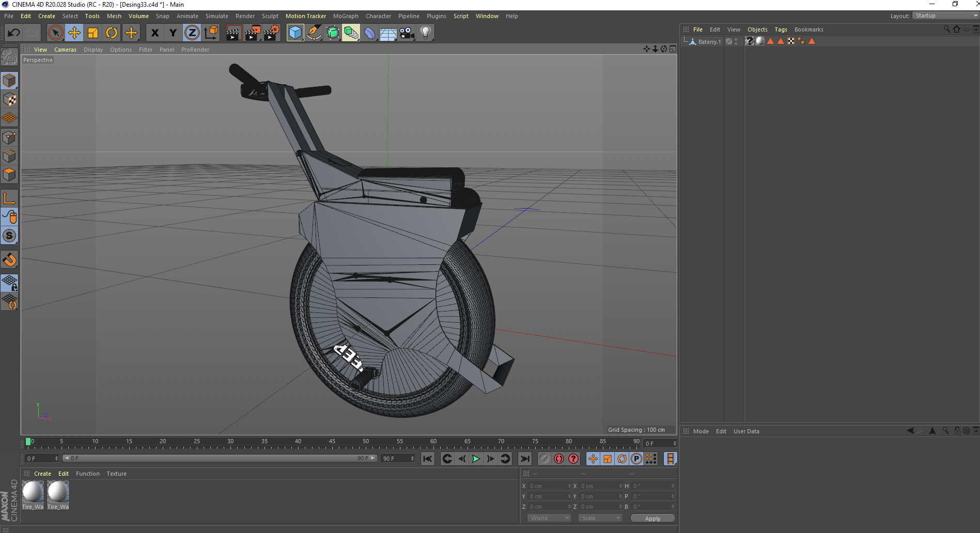This screenshot has height=533, width=980.
Task: Switch to Edges mode
Action: coord(9,156)
